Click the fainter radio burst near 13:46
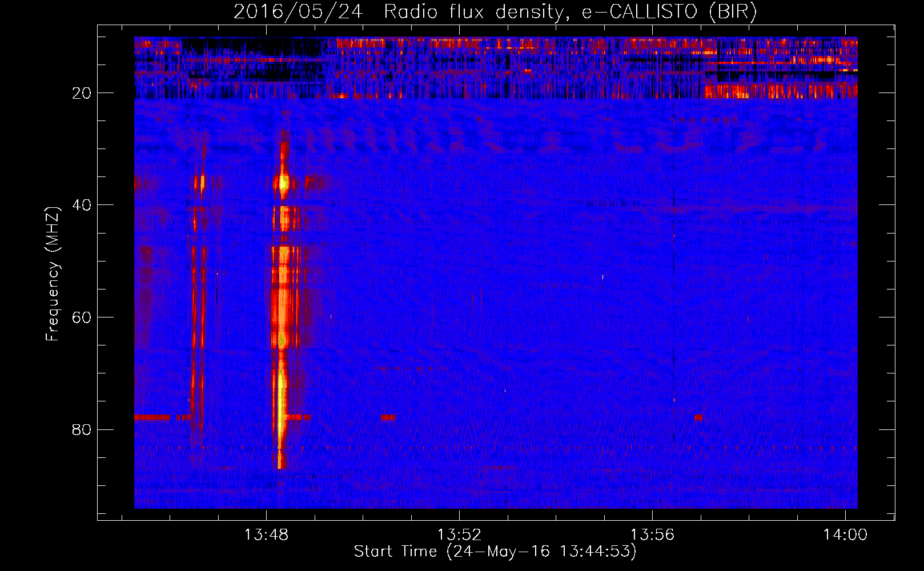The height and width of the screenshot is (571, 924). point(199,285)
